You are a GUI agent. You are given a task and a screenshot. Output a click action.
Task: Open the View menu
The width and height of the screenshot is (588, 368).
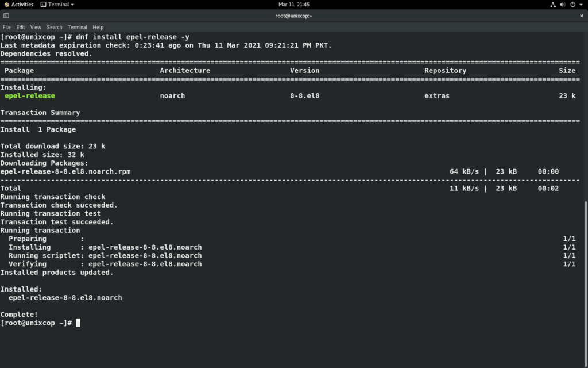point(36,27)
